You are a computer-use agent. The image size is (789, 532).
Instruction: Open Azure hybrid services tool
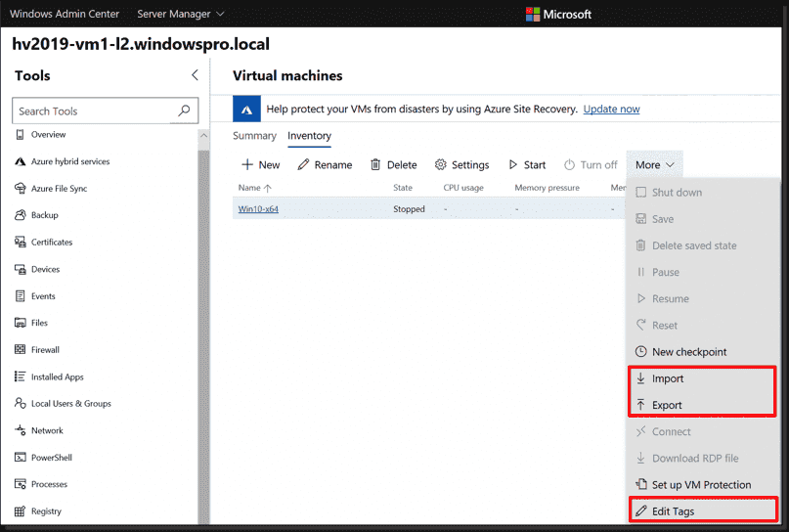[x=63, y=161]
